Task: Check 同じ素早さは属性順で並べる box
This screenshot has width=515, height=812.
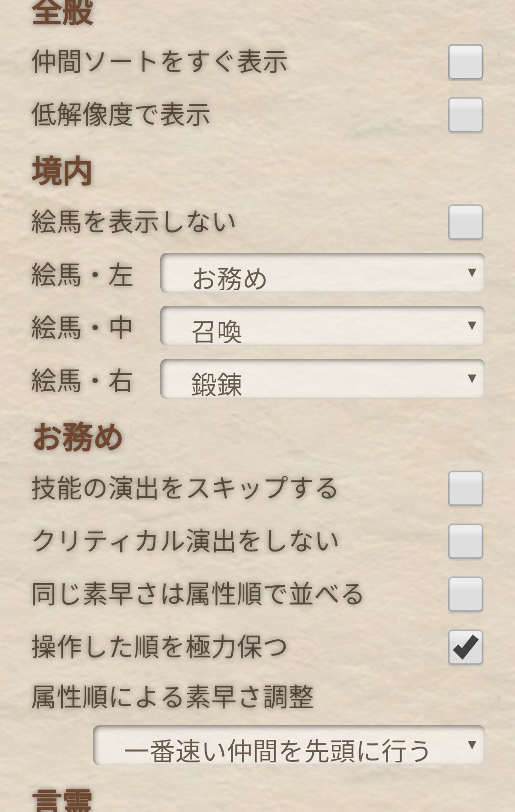Action: [x=465, y=594]
